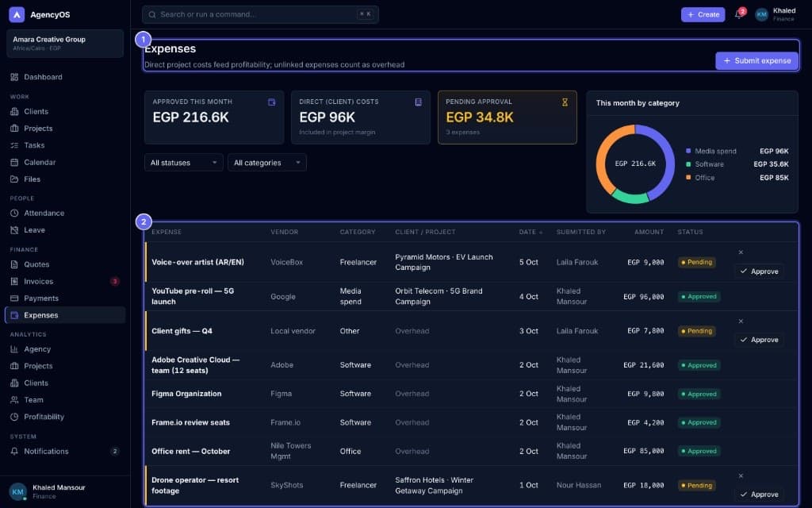This screenshot has width=812, height=508.
Task: Click 'Frame.io review seats' expense
Action: 190,422
